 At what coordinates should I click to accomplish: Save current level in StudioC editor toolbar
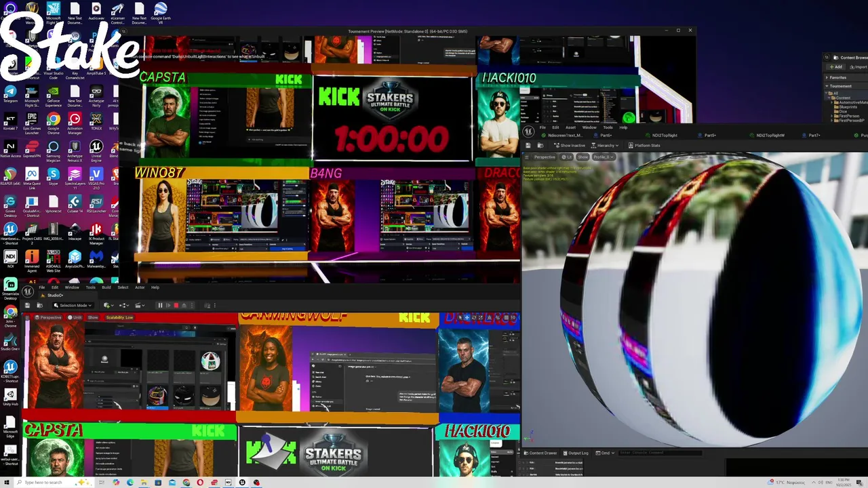click(27, 305)
